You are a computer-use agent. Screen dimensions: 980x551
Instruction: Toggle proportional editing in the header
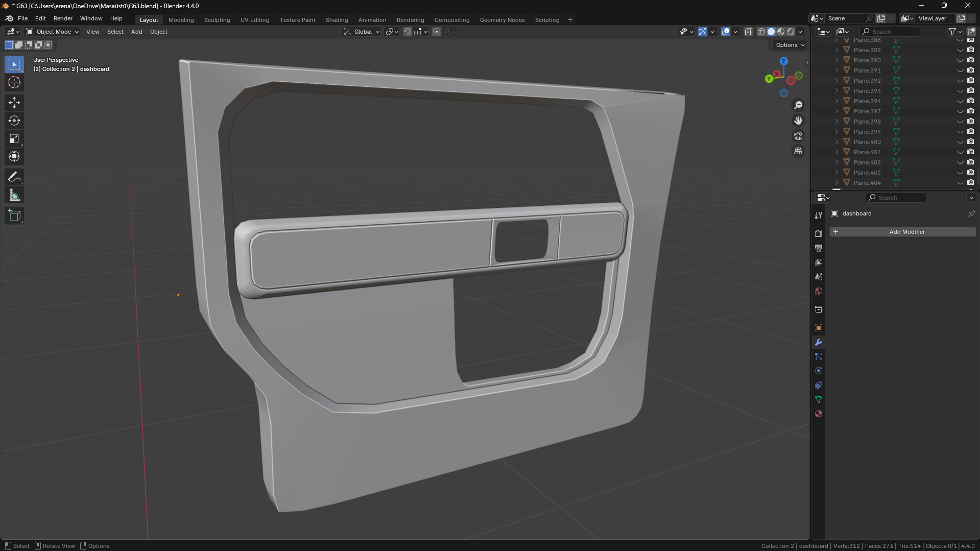pyautogui.click(x=437, y=32)
